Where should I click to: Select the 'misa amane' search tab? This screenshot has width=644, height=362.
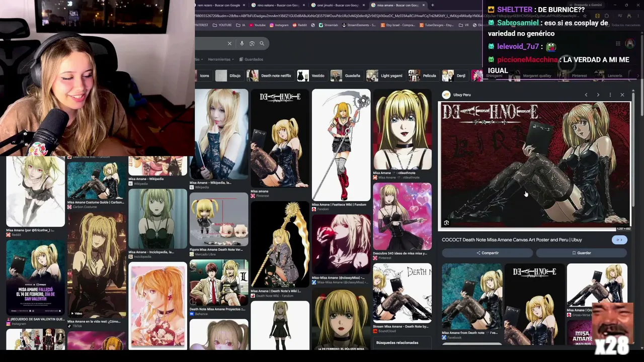pos(397,5)
